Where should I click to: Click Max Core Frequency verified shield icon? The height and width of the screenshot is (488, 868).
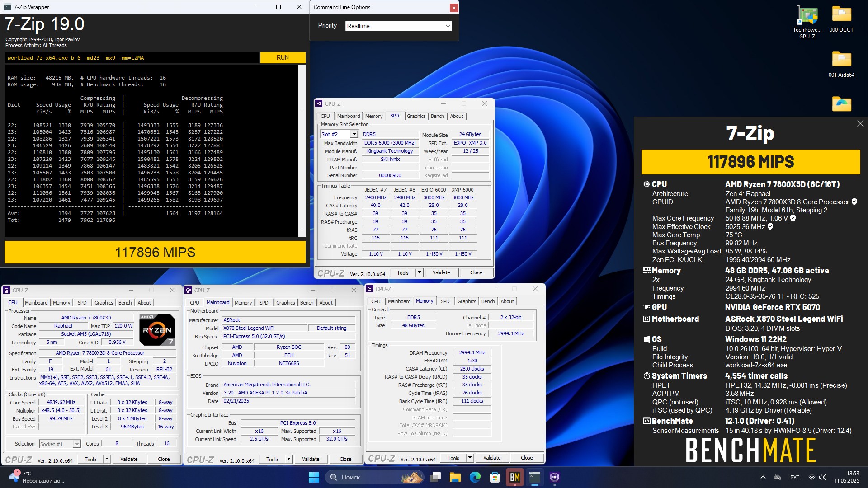point(793,218)
